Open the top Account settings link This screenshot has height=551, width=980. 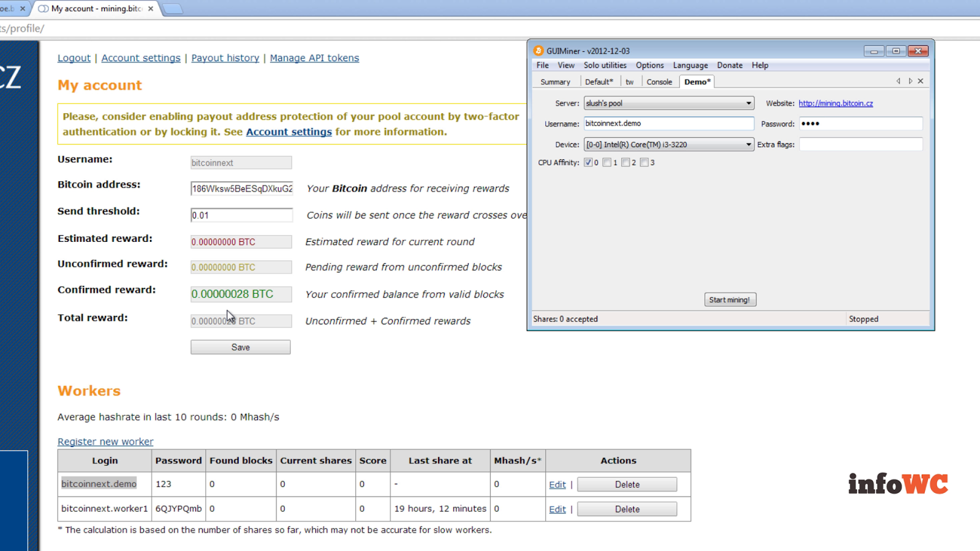141,58
